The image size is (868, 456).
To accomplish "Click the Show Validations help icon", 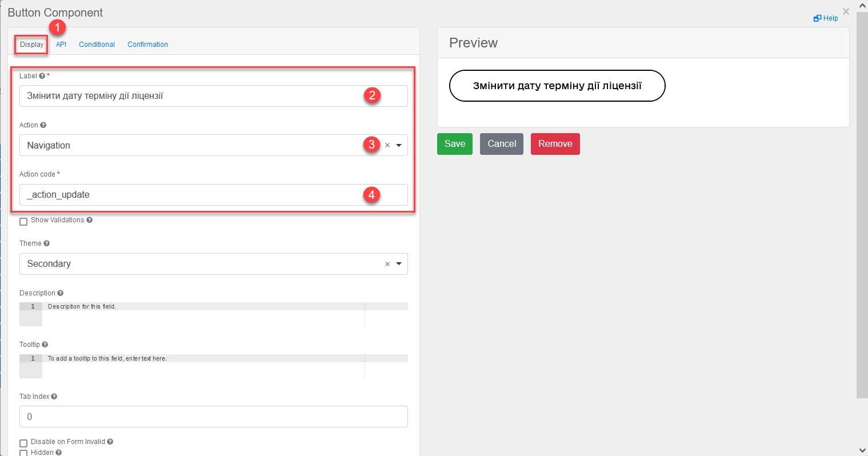I will (x=89, y=220).
